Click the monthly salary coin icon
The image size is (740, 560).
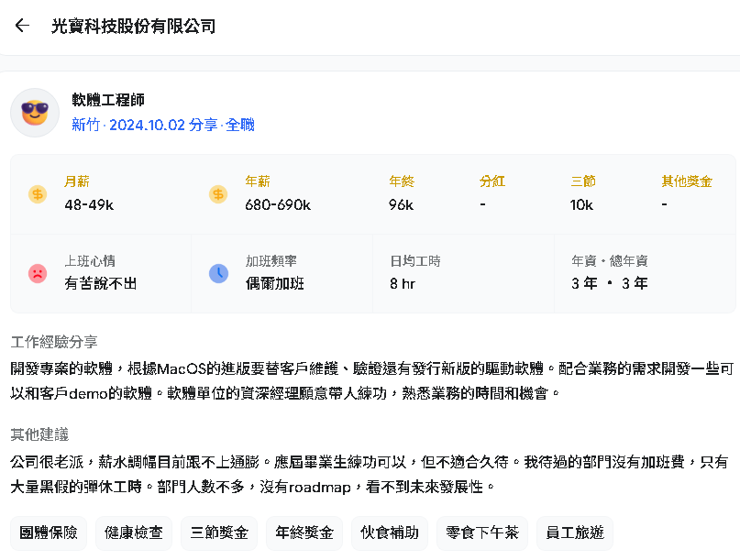click(x=38, y=194)
